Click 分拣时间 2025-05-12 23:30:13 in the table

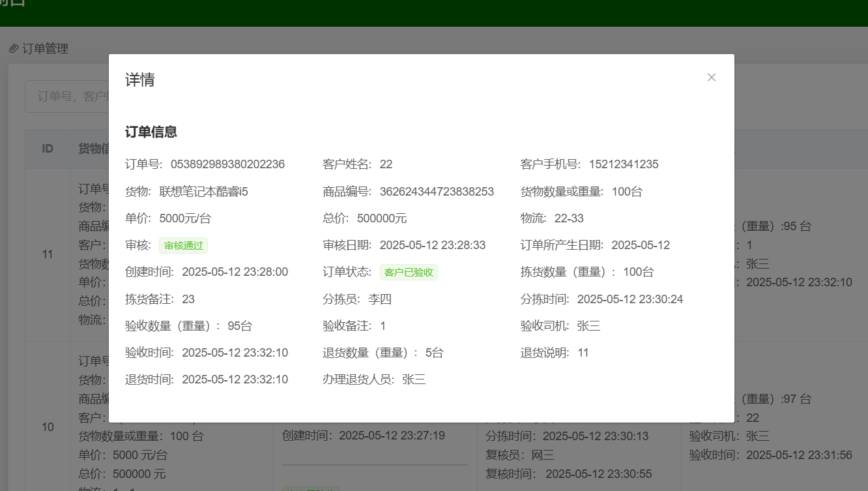pos(567,436)
